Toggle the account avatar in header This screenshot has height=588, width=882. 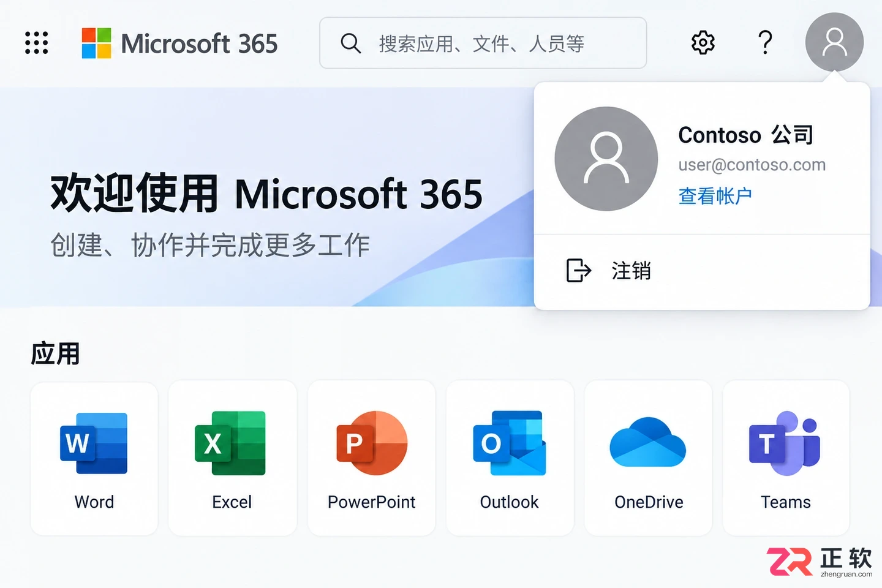(834, 42)
